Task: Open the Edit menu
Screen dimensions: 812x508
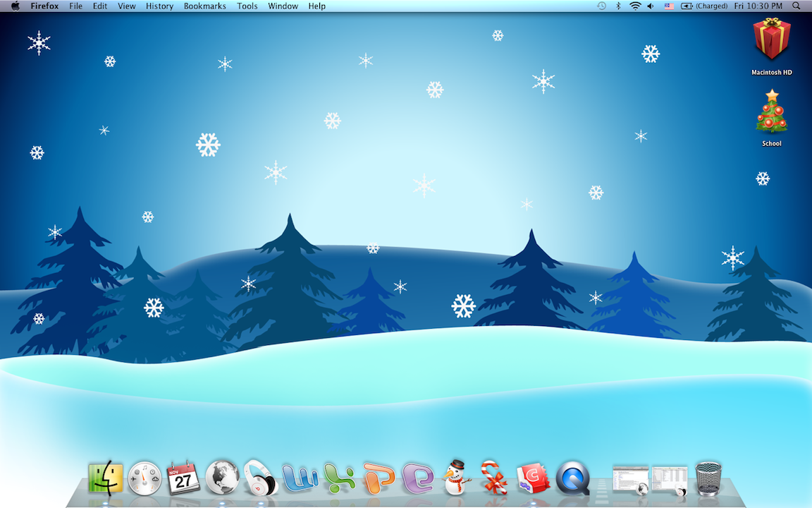Action: pyautogui.click(x=100, y=6)
